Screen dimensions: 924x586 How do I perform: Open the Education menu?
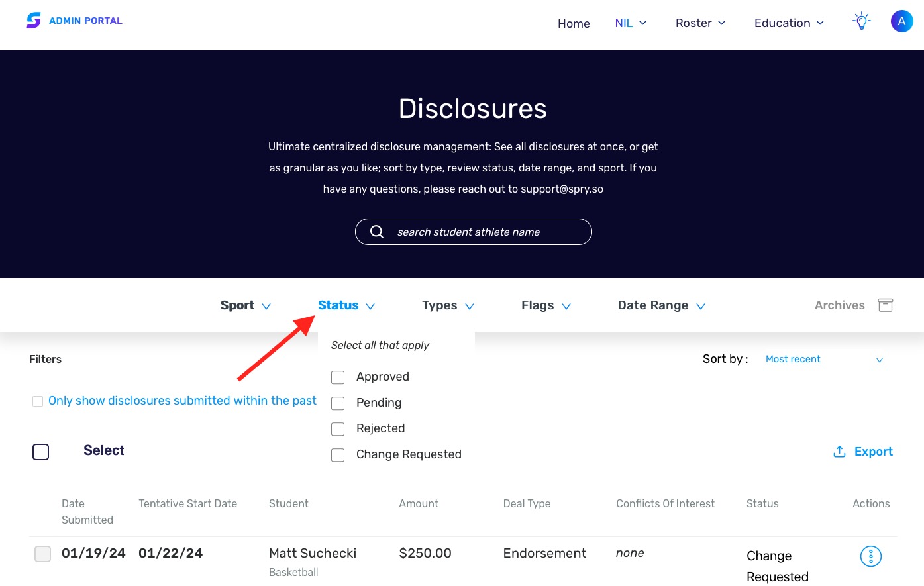[x=788, y=23]
